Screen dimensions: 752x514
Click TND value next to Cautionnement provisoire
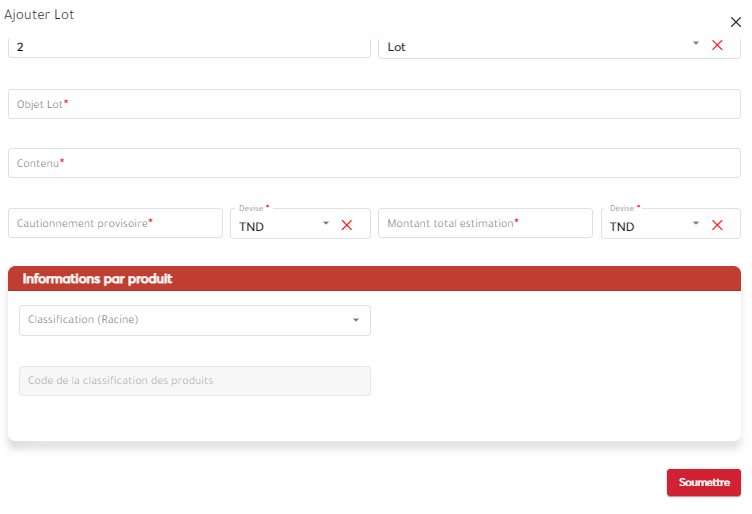pyautogui.click(x=252, y=227)
